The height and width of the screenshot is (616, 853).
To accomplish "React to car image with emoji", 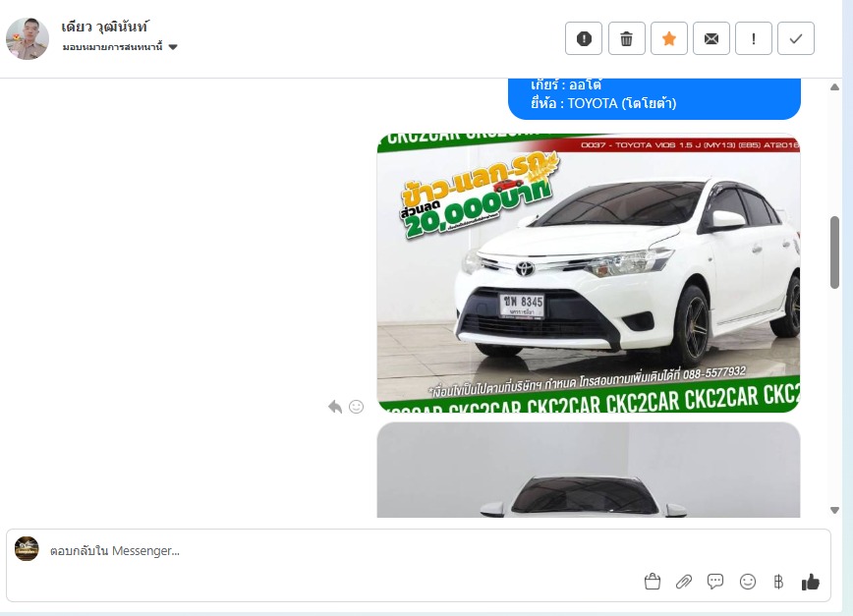I will click(x=356, y=407).
